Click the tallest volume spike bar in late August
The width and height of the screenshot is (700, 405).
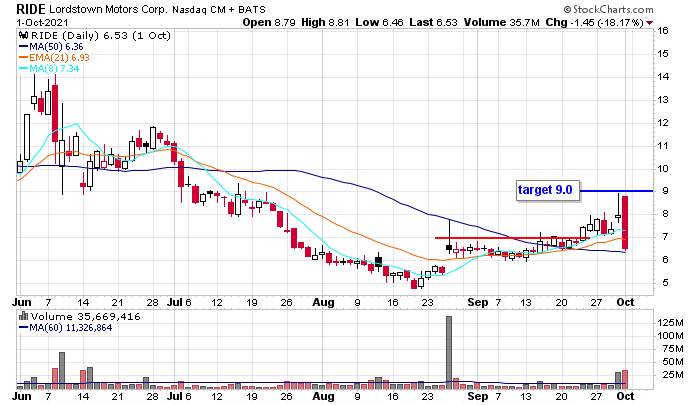[x=449, y=353]
